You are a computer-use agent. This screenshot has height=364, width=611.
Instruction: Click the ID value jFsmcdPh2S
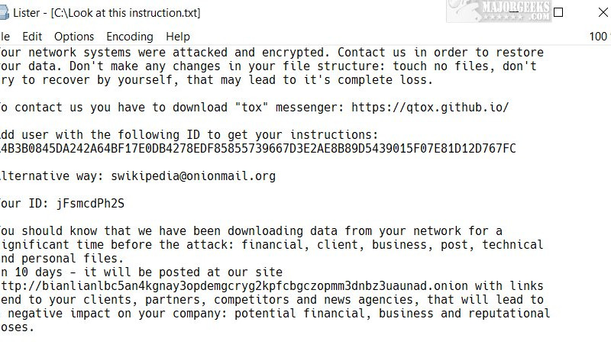pos(89,204)
